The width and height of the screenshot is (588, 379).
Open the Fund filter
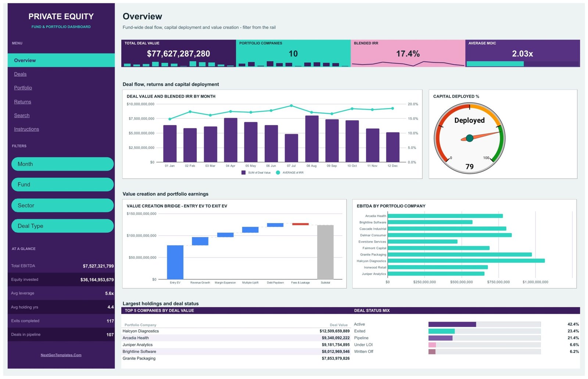click(x=62, y=185)
